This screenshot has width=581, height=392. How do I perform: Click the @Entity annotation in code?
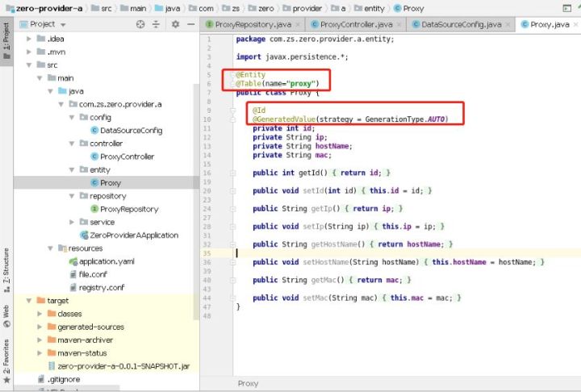tap(251, 74)
